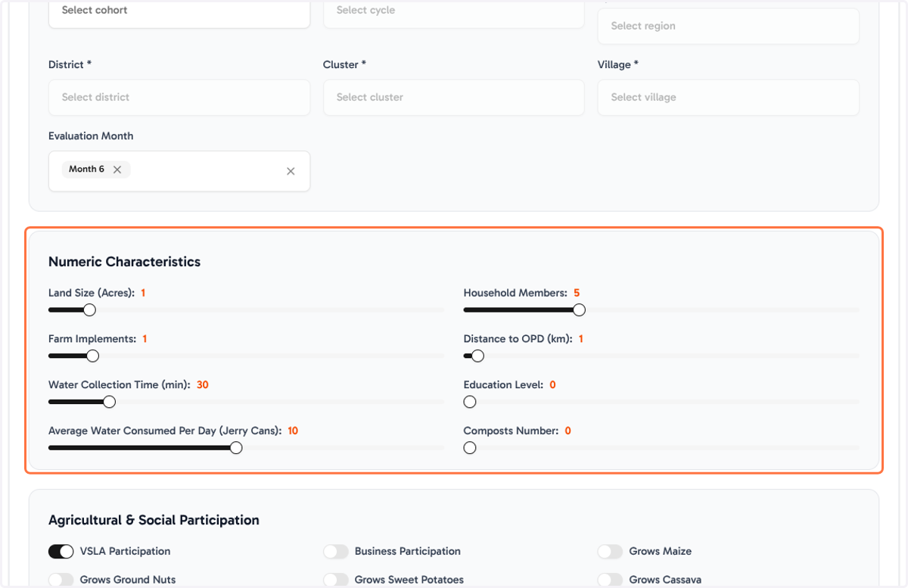Click the Average Water Consumed slider handle

pyautogui.click(x=236, y=448)
